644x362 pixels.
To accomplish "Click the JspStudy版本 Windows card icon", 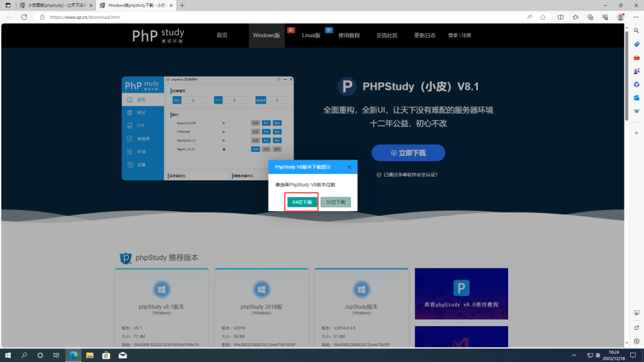I will [x=362, y=289].
